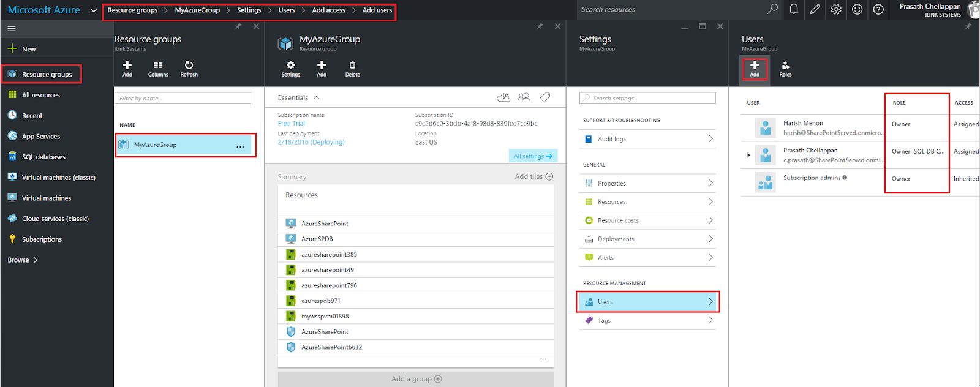Click Columns in Resource groups blade

click(158, 69)
